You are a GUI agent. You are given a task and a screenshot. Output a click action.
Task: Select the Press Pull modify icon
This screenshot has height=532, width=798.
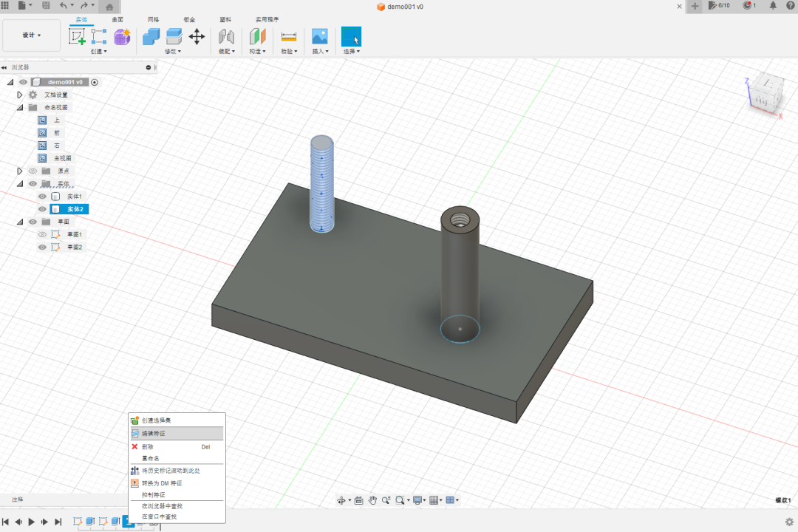click(174, 37)
